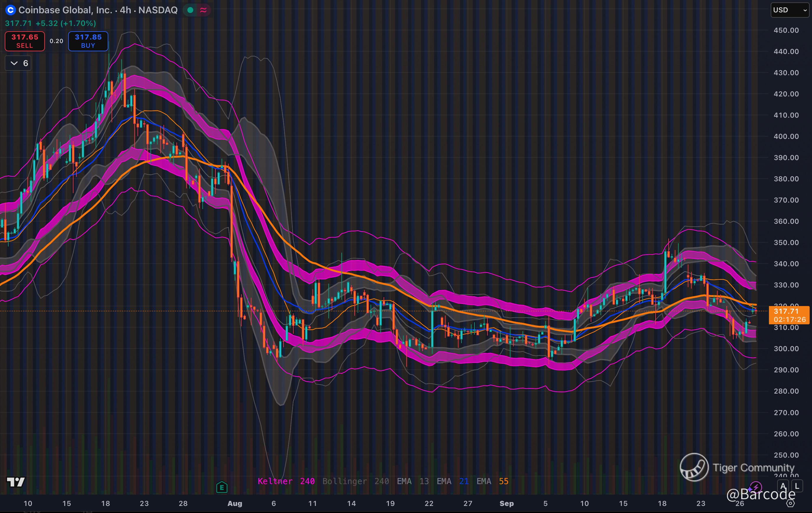Expand the collapsed indicators legend showing 6
The height and width of the screenshot is (513, 812).
tap(18, 63)
